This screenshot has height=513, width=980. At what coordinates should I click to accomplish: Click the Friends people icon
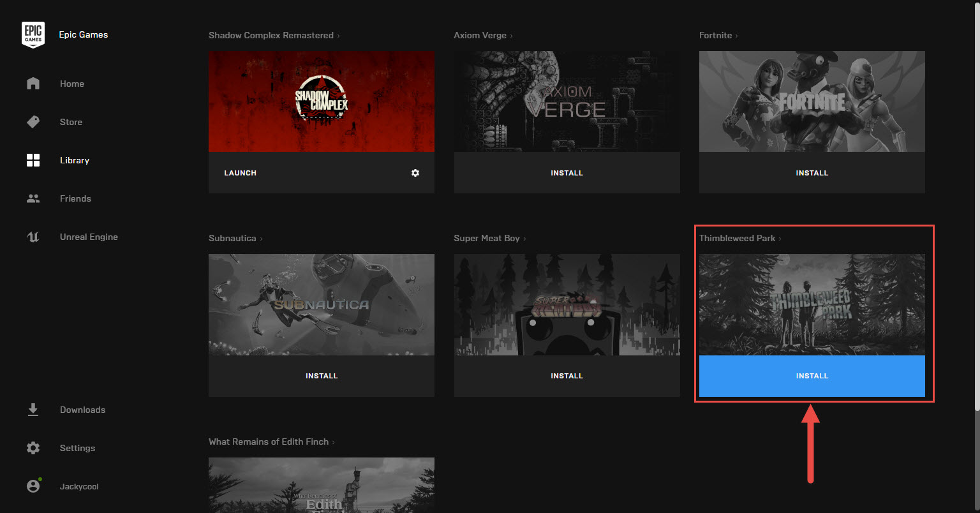click(33, 198)
